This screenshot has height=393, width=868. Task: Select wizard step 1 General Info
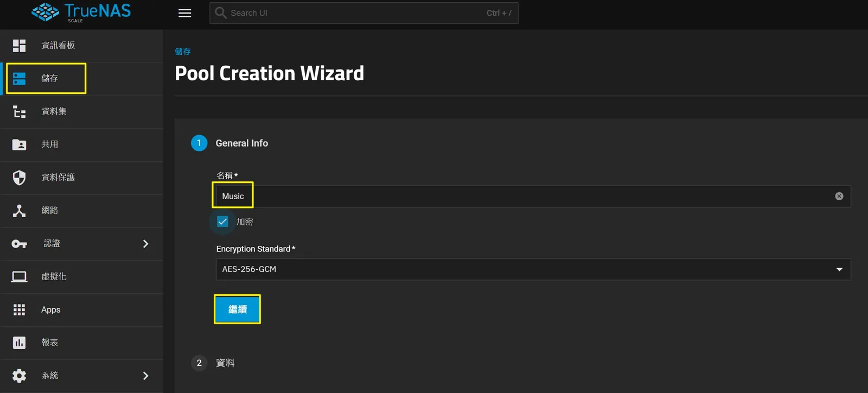tap(229, 143)
